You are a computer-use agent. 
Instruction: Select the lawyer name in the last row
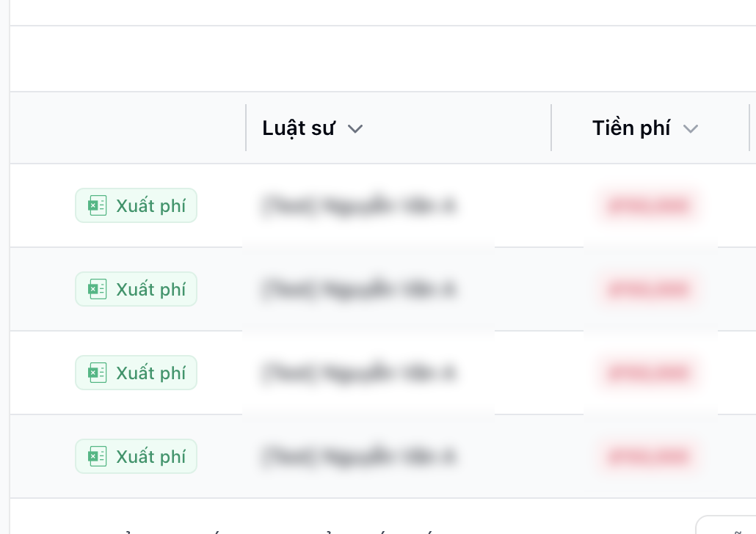[x=360, y=456]
